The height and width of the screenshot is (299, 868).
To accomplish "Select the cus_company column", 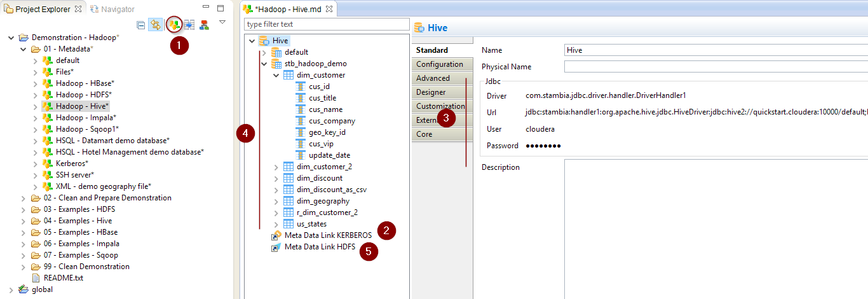I will pyautogui.click(x=332, y=121).
